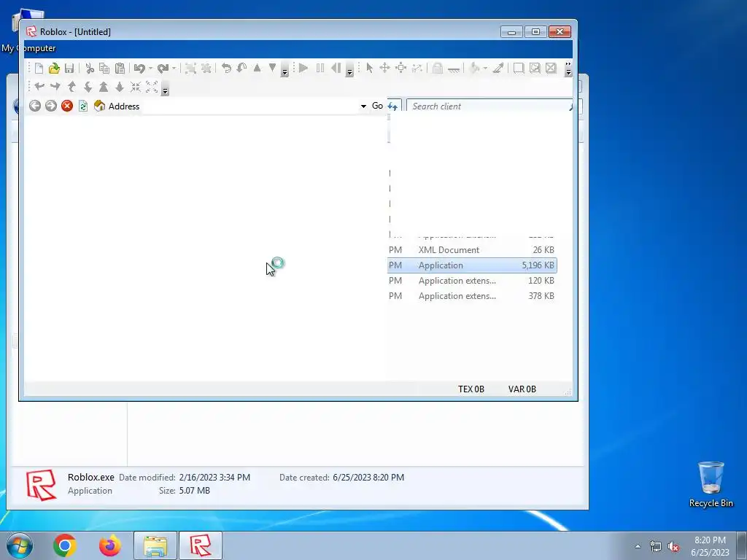Select the Application 5,196 KB row

(x=472, y=265)
